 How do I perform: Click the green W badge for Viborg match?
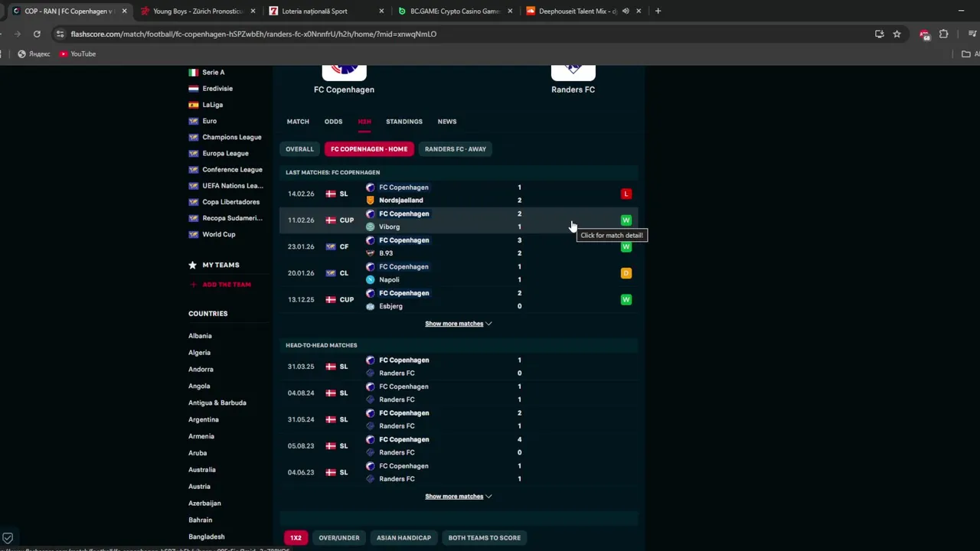point(626,220)
